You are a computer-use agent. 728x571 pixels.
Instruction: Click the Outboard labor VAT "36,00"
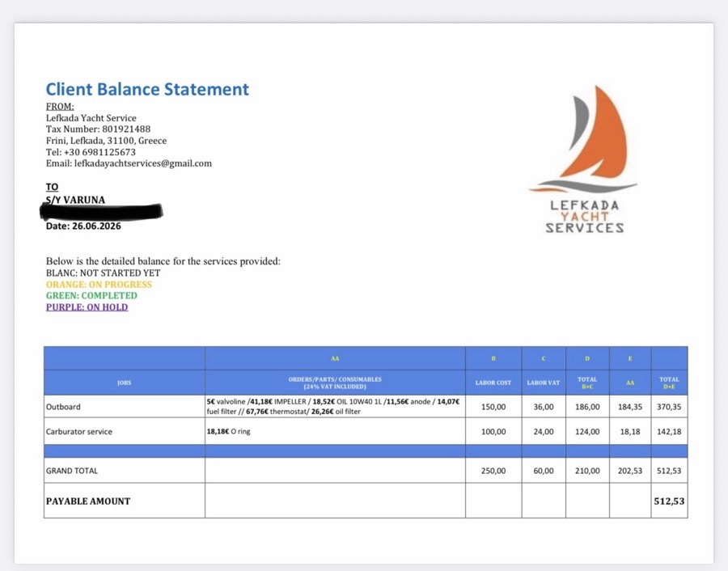coord(544,407)
